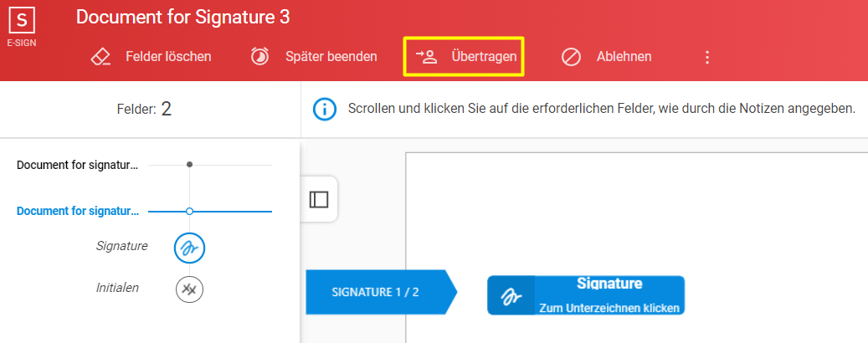Select first Document for signature tree item

pos(78,165)
